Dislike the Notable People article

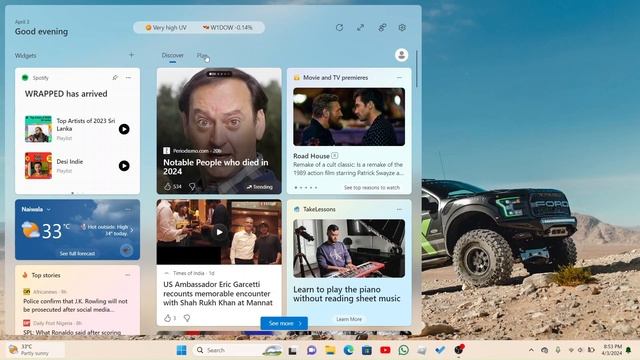coord(192,187)
